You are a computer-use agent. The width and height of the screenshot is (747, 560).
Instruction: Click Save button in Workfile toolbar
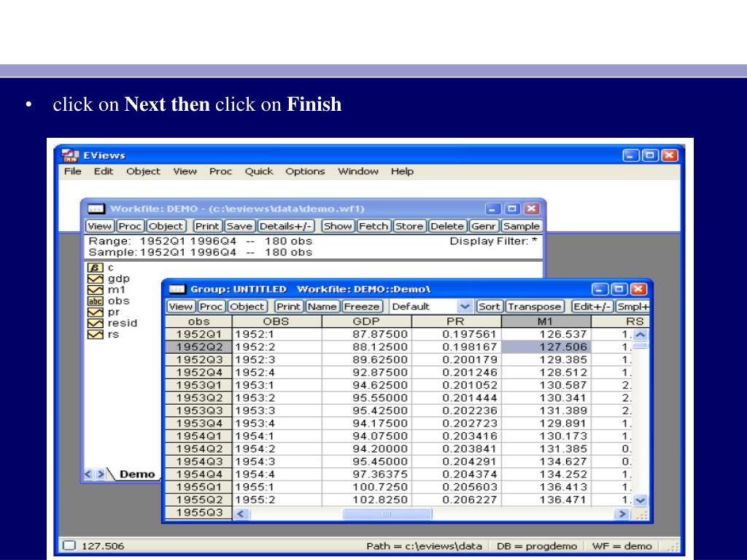[239, 226]
